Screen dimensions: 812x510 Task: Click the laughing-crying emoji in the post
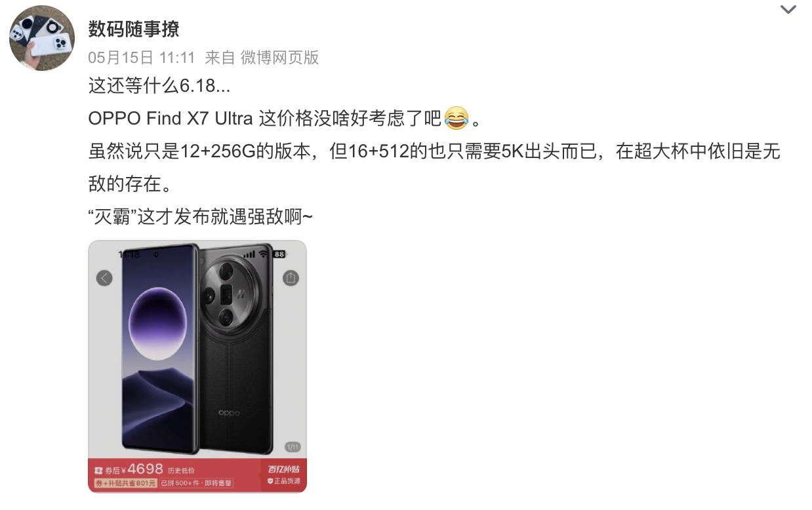[455, 118]
